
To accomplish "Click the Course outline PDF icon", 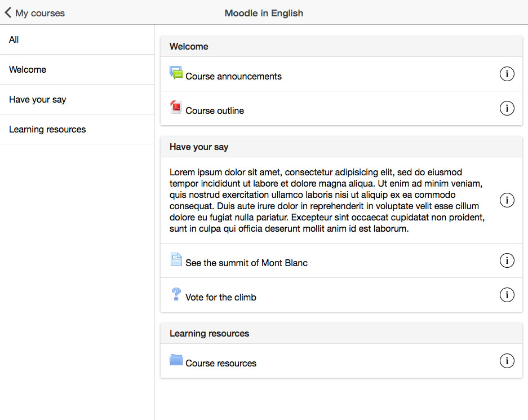I will pos(176,107).
